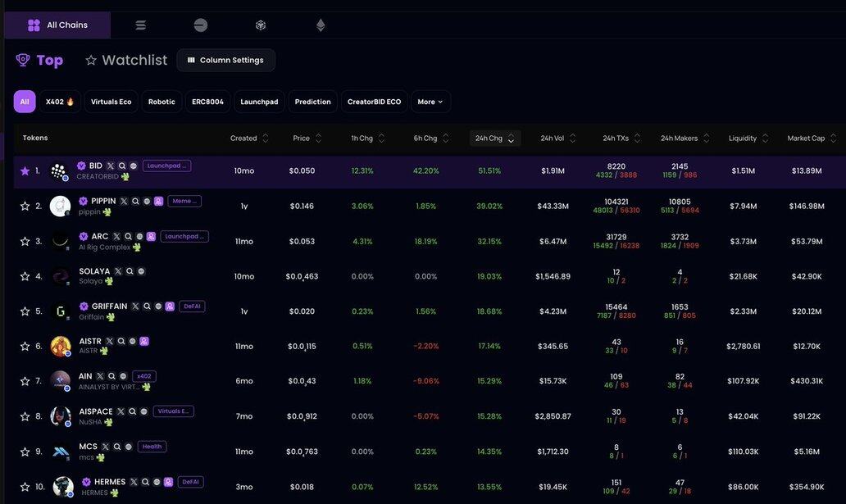Click the purple verified badge next to HERMES
Image resolution: width=846 pixels, height=504 pixels.
coord(86,482)
